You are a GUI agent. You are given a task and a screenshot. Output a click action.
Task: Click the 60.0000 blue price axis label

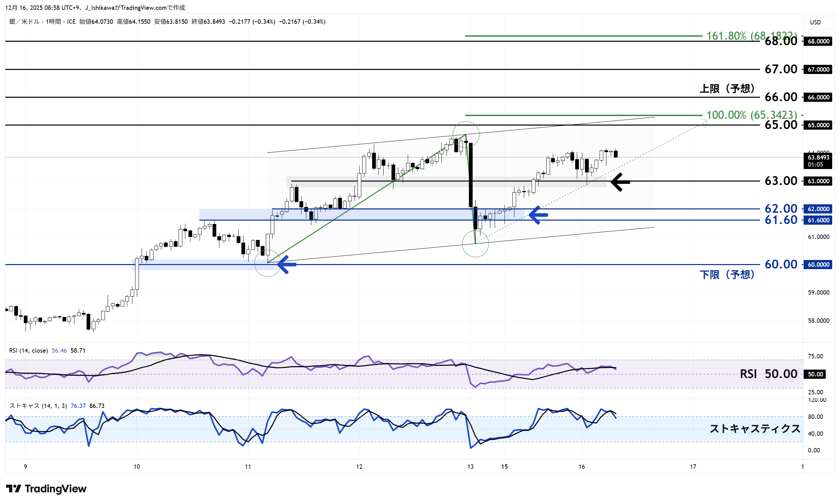[818, 265]
